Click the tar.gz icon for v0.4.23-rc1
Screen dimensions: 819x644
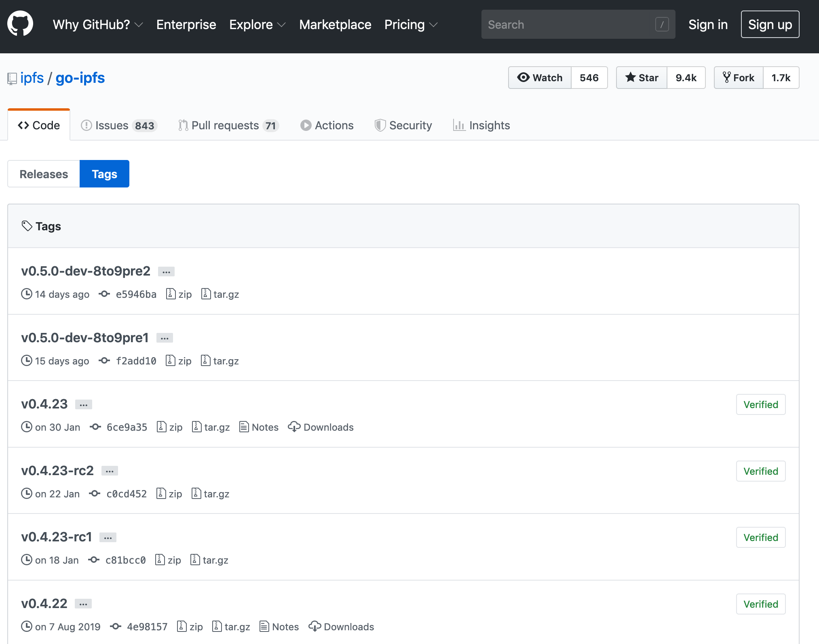click(x=195, y=560)
